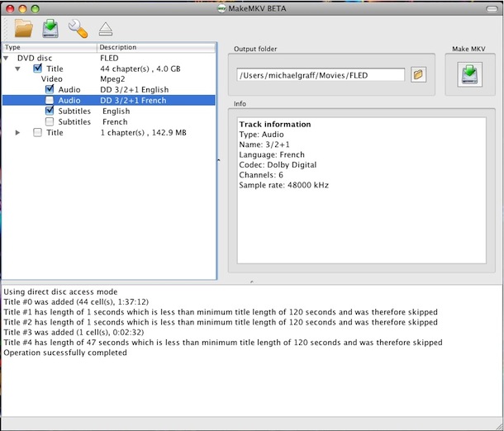Click the Type column header
The width and height of the screenshot is (504, 431).
50,48
